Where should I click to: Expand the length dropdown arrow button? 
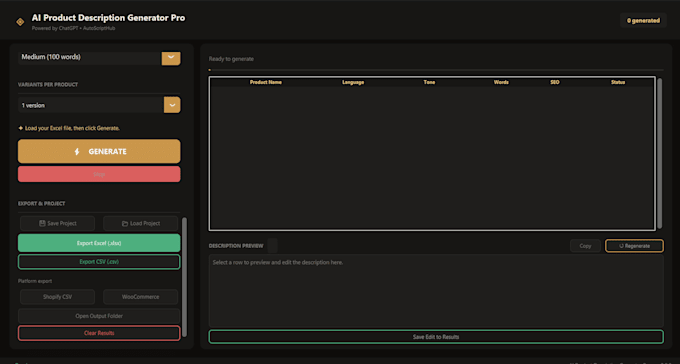coord(171,58)
